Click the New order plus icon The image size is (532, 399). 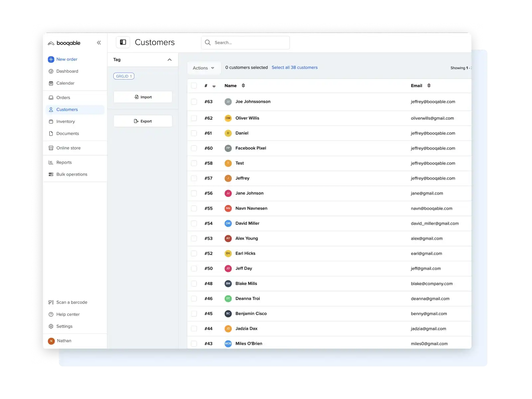[51, 59]
